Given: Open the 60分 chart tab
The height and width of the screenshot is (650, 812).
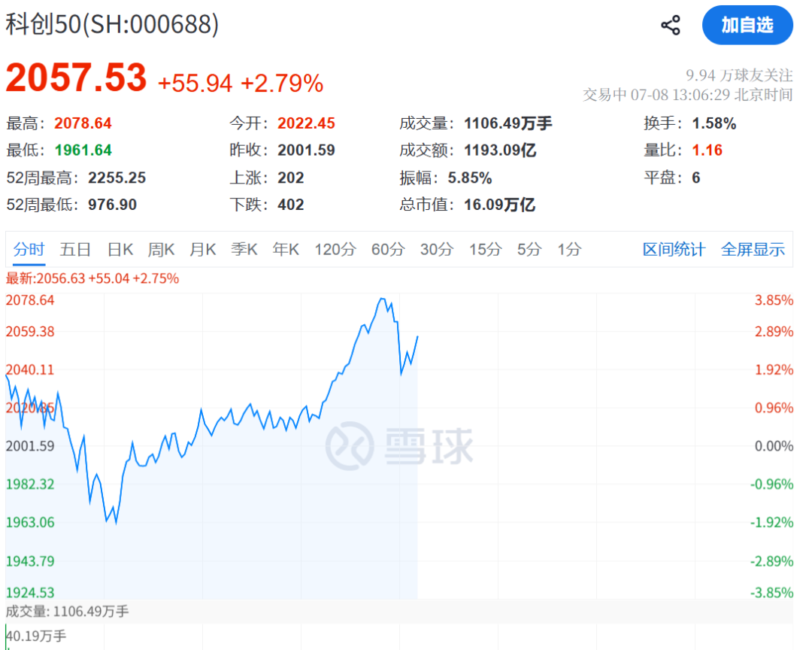Looking at the screenshot, I should pos(388,249).
